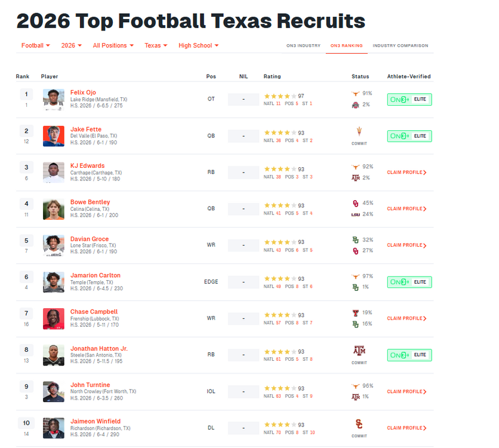
Task: Click Claim Profile for KJ Edwards
Action: tap(406, 173)
